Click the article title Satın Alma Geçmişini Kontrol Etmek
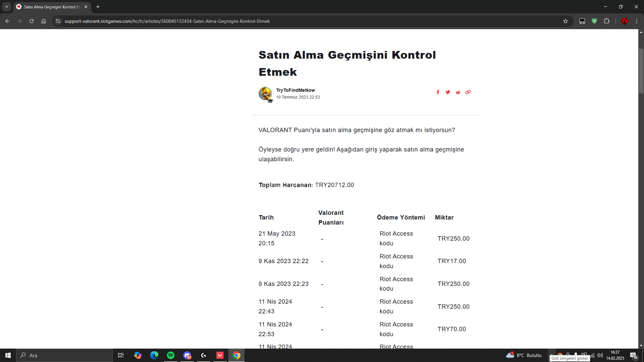 [347, 63]
